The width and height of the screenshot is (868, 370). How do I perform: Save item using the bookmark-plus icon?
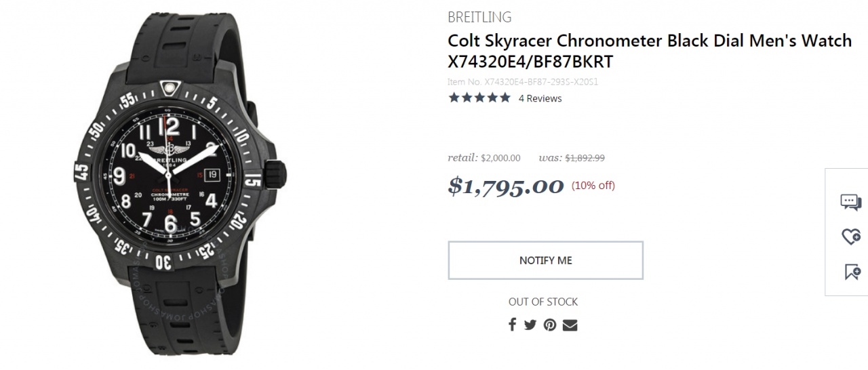(852, 272)
